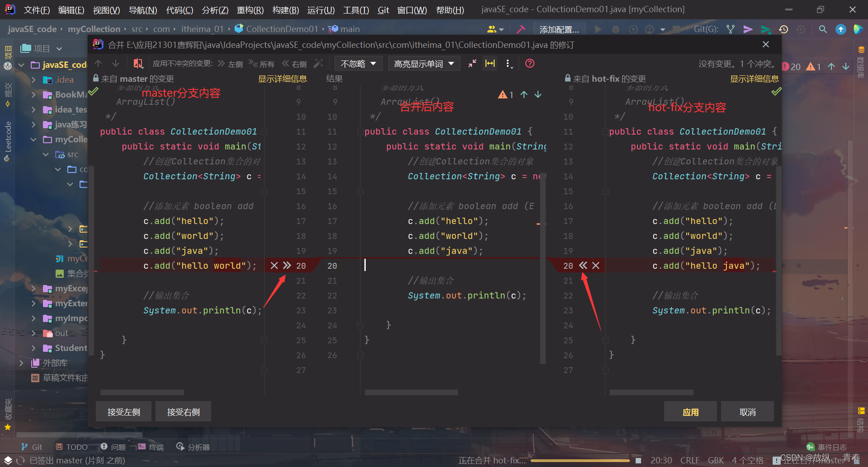Screen dimensions: 868x467
Task: Click the Apply button
Action: [690, 412]
